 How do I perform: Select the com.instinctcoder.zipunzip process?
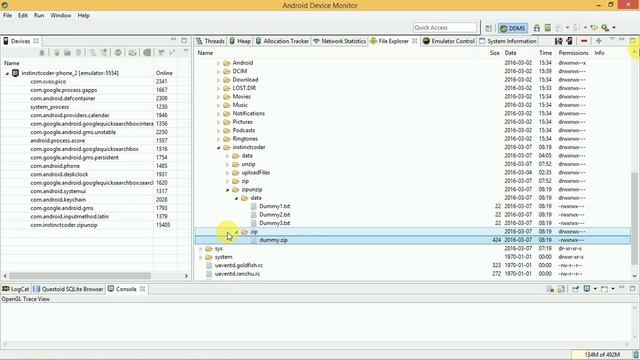click(64, 225)
